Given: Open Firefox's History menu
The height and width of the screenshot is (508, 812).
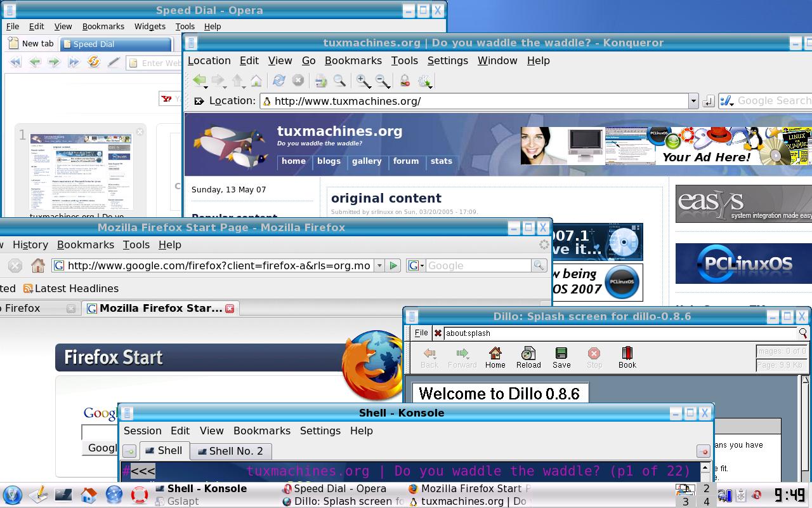Looking at the screenshot, I should point(30,244).
